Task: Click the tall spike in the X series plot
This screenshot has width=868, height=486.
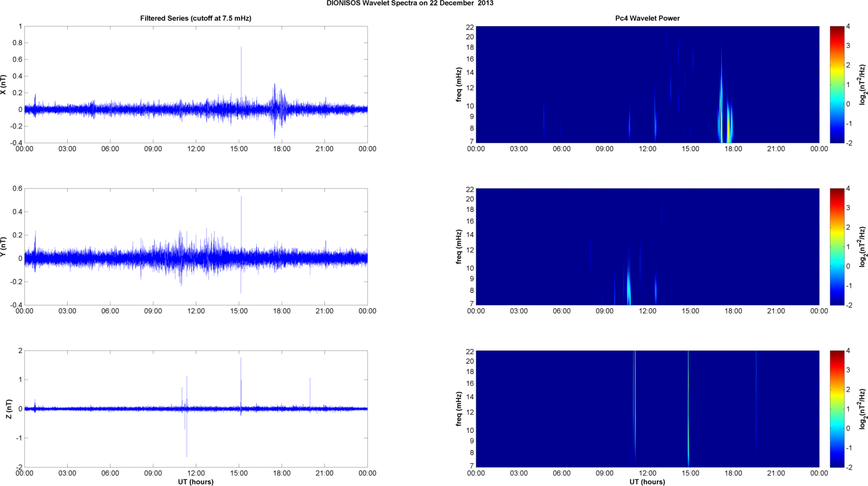Action: click(x=241, y=74)
